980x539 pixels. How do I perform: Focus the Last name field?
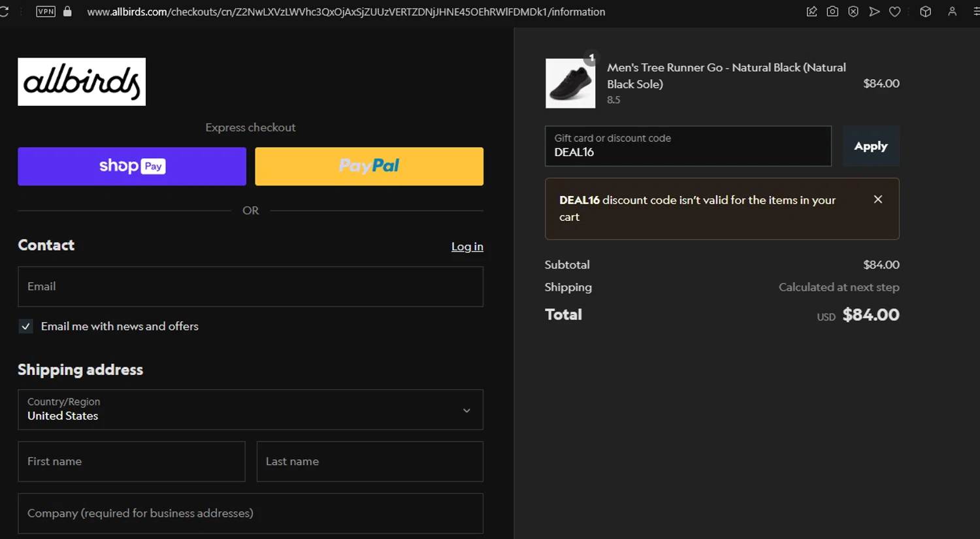[370, 461]
